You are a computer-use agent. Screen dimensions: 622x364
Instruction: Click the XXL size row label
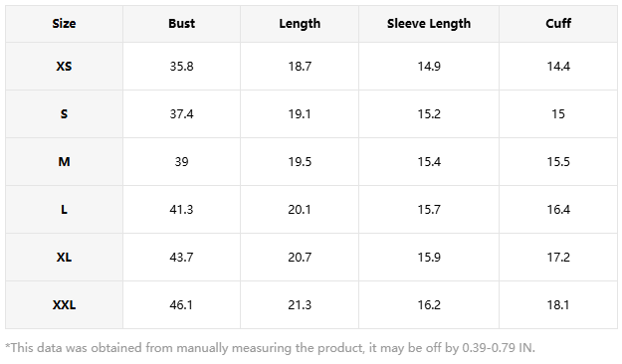64,305
